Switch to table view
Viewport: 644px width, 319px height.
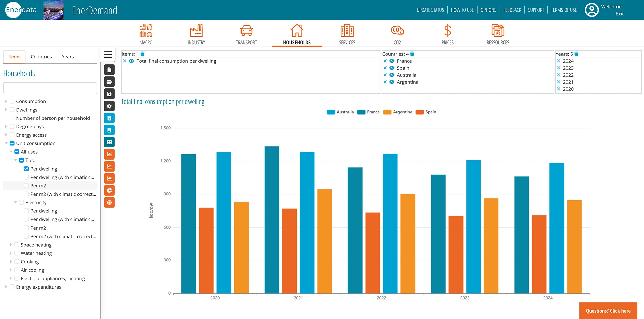coord(109,142)
